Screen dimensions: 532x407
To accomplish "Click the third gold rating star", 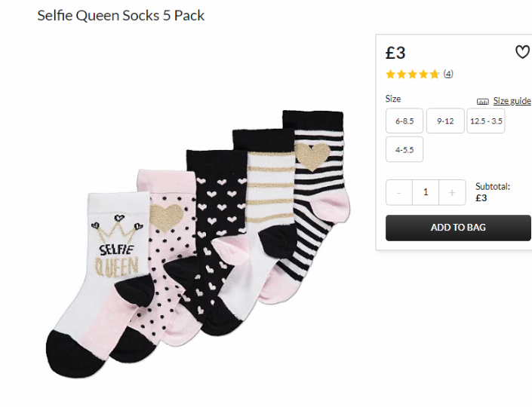I will point(413,74).
